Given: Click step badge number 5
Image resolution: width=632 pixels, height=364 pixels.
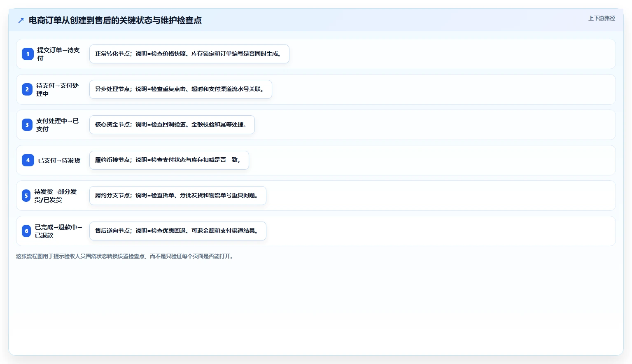Looking at the screenshot, I should coord(26,196).
